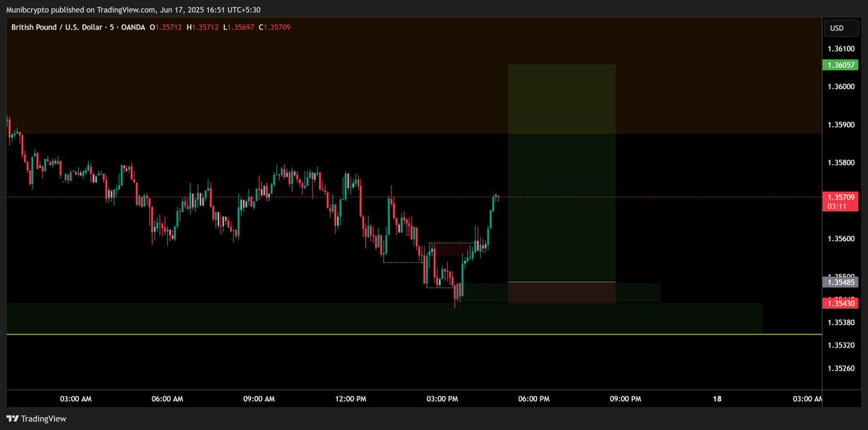868x430 pixels.
Task: Select the red 1.35709 current price label
Action: coord(840,197)
